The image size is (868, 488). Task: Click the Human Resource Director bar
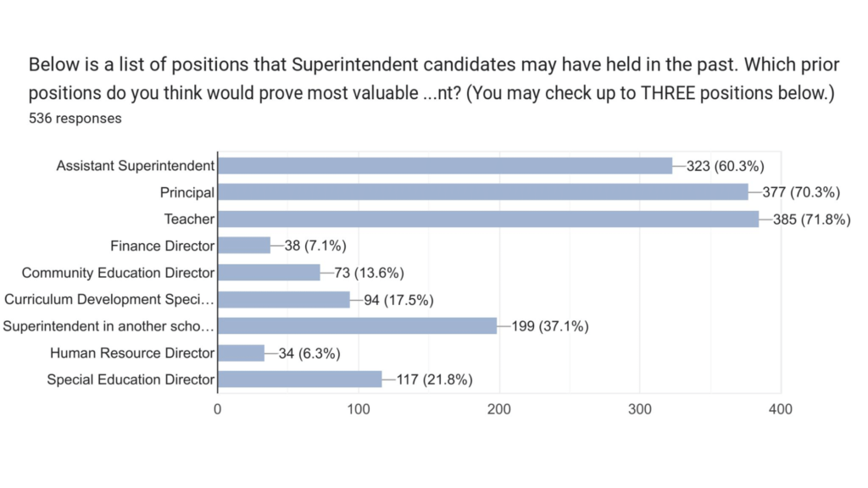tap(242, 352)
